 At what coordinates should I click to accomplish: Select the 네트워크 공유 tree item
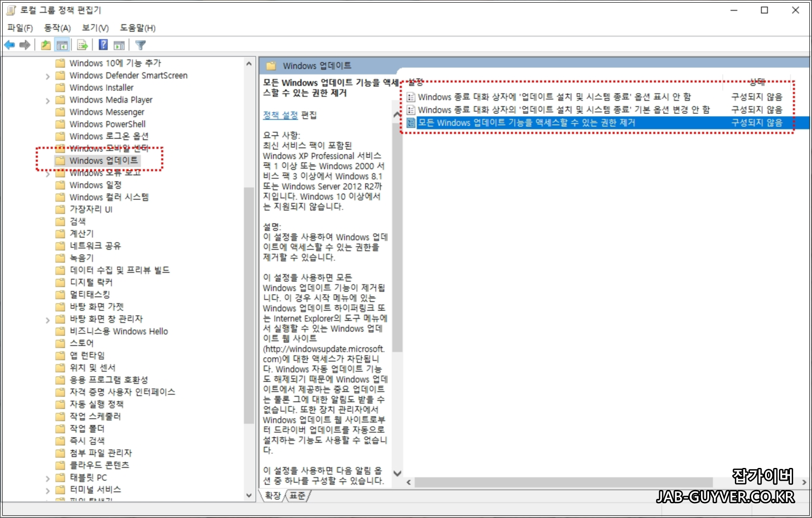click(x=95, y=246)
